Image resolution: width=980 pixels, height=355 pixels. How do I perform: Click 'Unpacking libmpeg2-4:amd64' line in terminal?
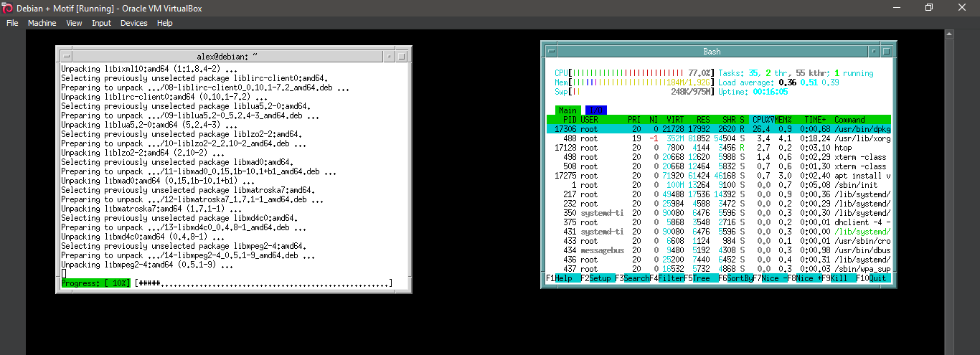coord(147,265)
